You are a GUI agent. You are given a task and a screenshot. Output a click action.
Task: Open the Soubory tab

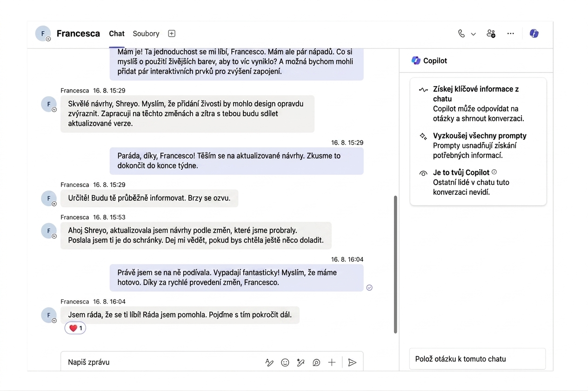[x=146, y=33]
